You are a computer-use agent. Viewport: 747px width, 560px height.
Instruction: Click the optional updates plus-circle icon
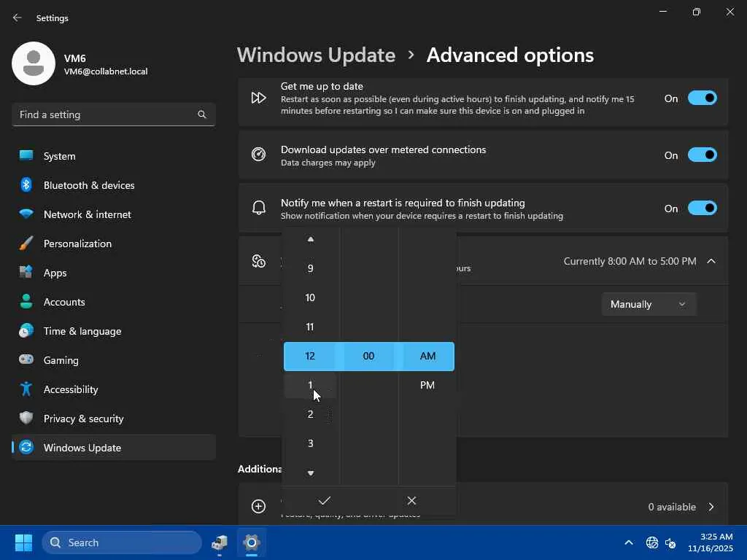(258, 506)
